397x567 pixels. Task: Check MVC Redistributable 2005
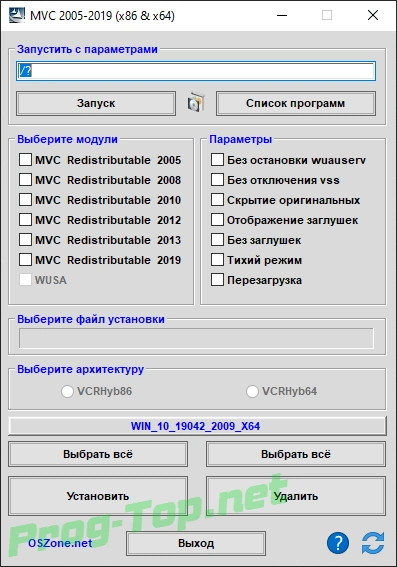point(25,160)
